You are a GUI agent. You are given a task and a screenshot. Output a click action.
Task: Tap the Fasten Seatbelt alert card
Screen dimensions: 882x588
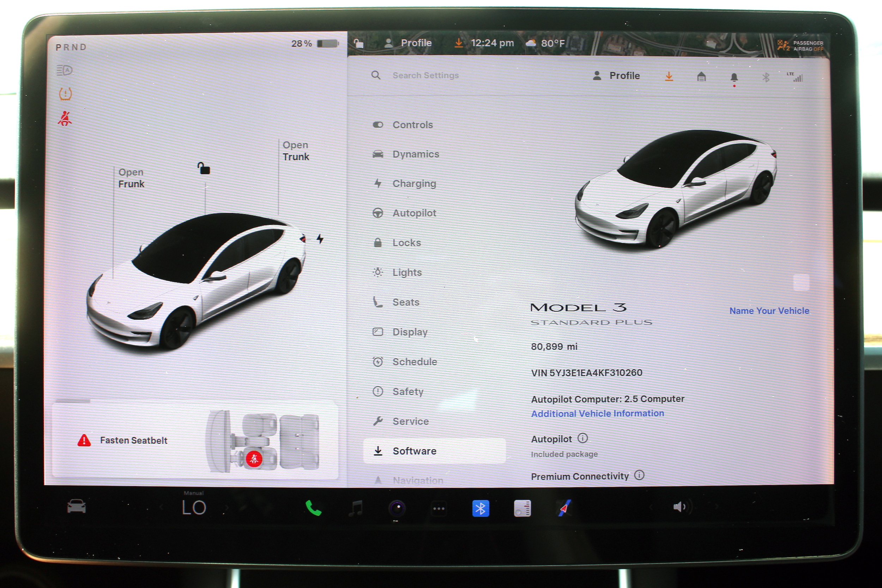(x=195, y=441)
